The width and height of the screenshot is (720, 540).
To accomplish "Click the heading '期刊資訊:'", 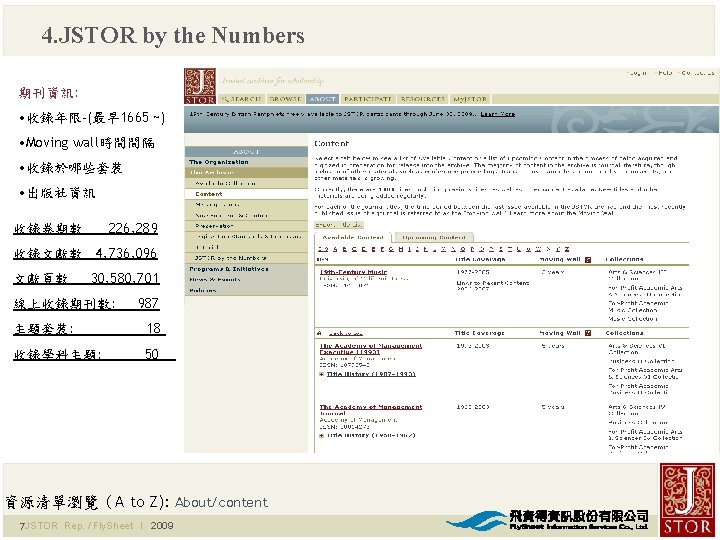I will (49, 93).
